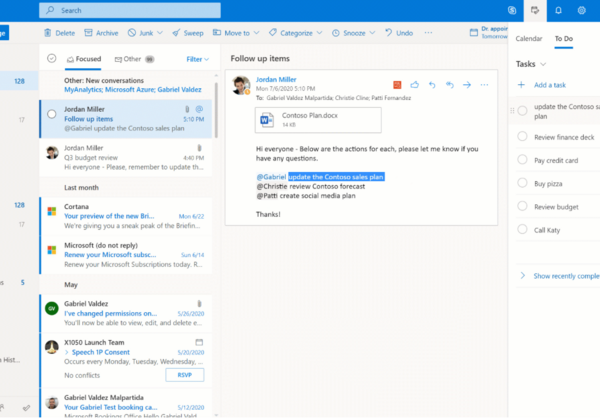The image size is (600, 420).
Task: Complete the update the Contoso sales plan task
Action: (x=522, y=111)
